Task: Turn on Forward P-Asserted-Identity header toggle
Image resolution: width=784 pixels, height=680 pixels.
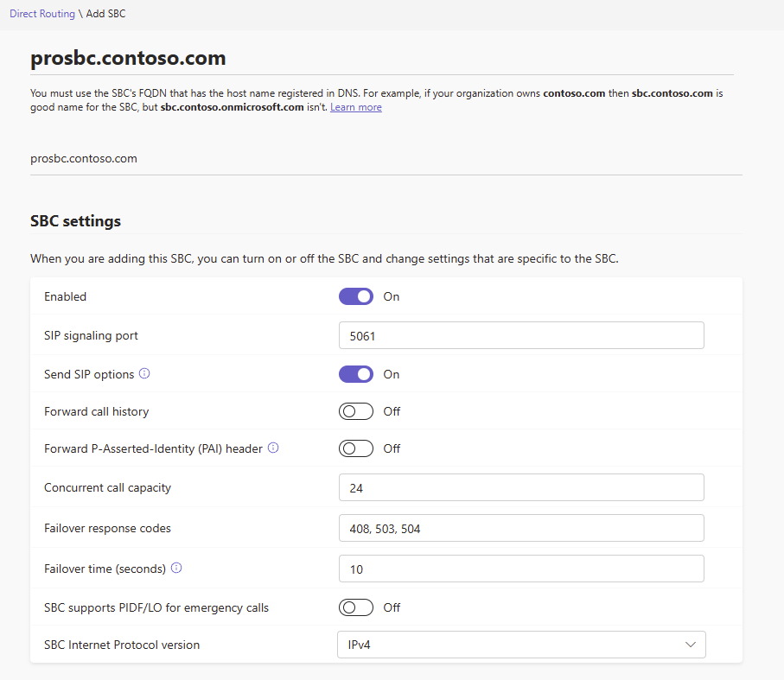Action: click(x=356, y=448)
